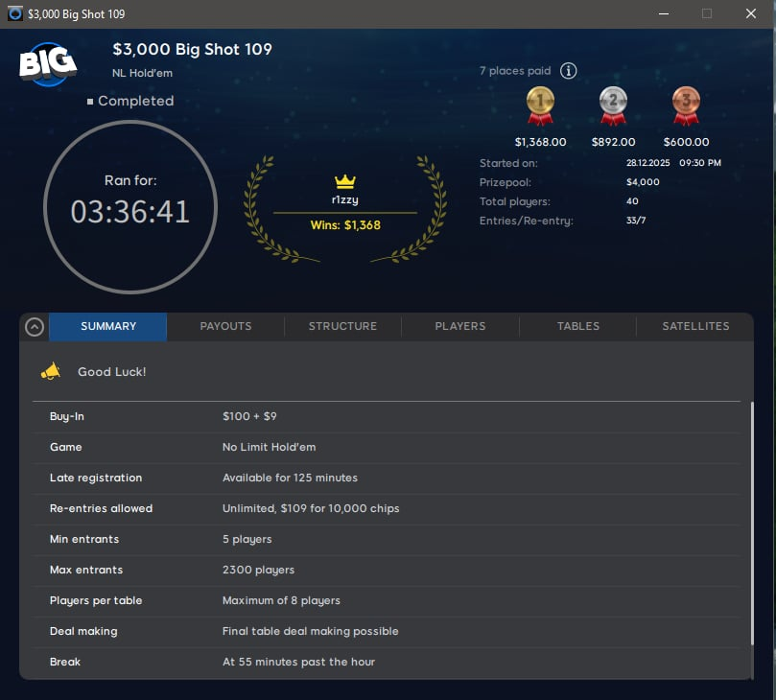Collapse the panel with the chevron-up button
Screen dimensions: 776x700
(35, 327)
